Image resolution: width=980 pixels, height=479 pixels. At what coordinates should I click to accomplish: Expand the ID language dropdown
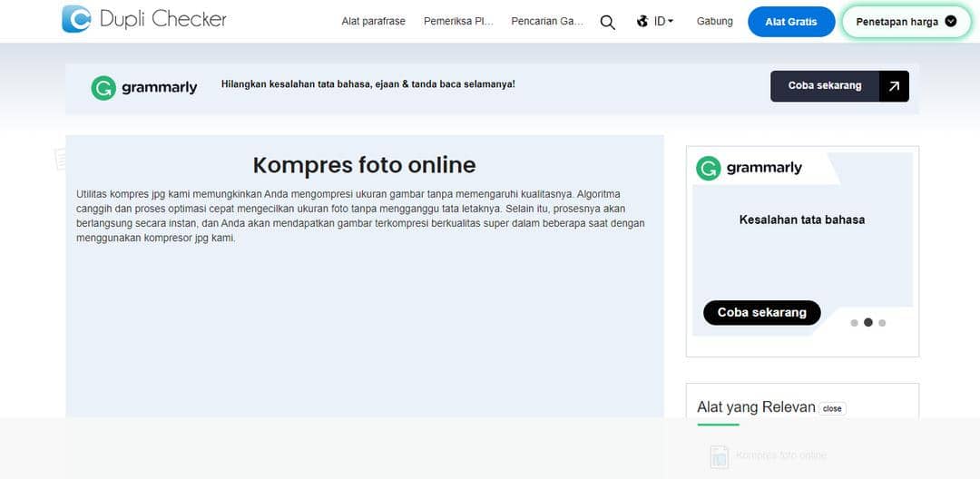coord(663,21)
